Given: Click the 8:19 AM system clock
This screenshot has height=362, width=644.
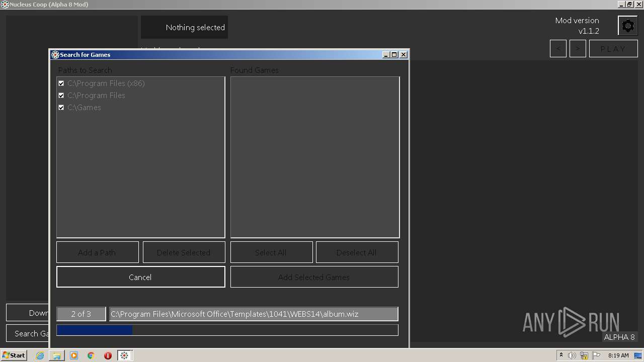Looking at the screenshot, I should 618,355.
